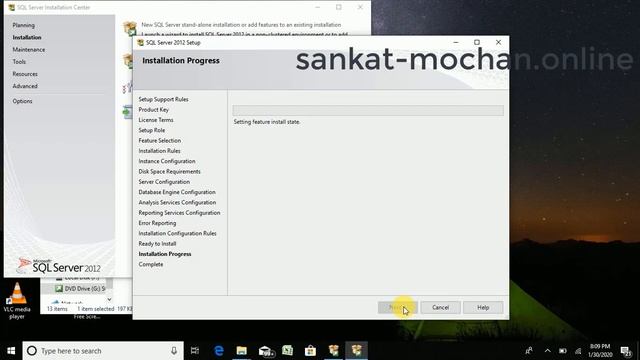Image resolution: width=640 pixels, height=360 pixels.
Task: Click Product Key step
Action: [153, 110]
